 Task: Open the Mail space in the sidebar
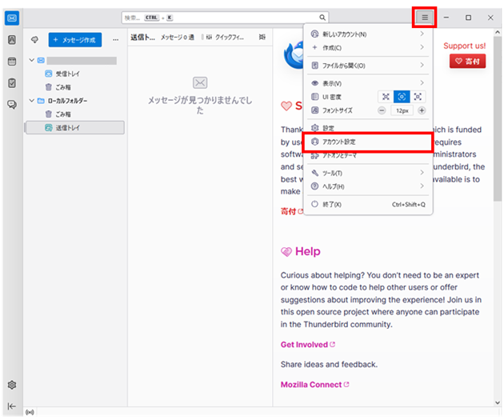coord(12,18)
